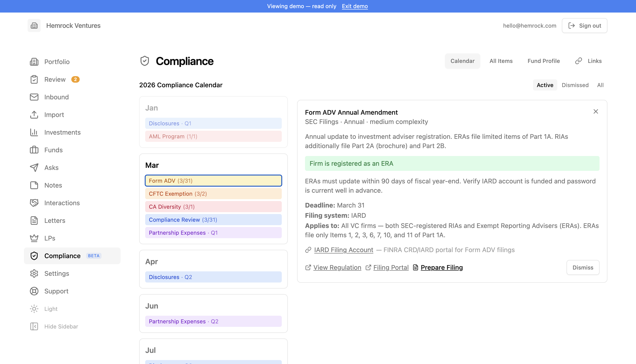This screenshot has width=636, height=364.
Task: Click the Compliance heading shield icon
Action: point(144,61)
